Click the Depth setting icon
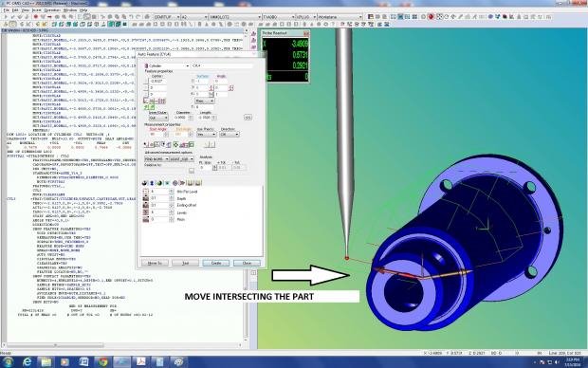Image resolution: width=588 pixels, height=368 pixels. click(145, 198)
